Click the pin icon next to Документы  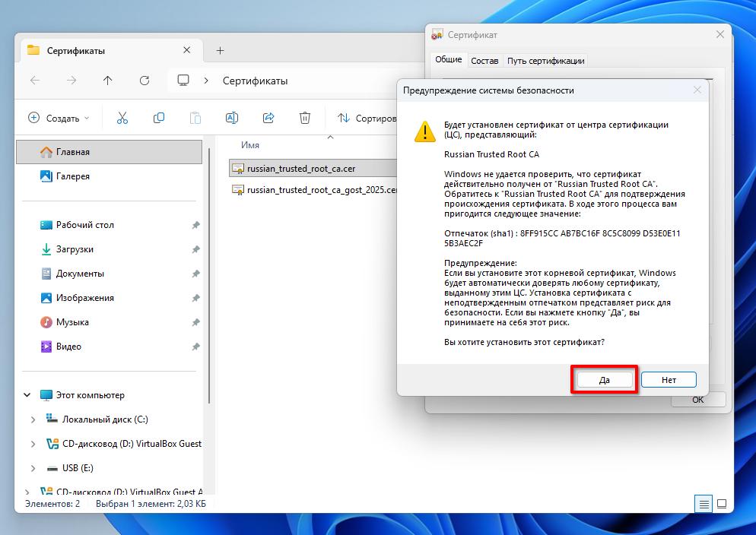click(x=195, y=274)
